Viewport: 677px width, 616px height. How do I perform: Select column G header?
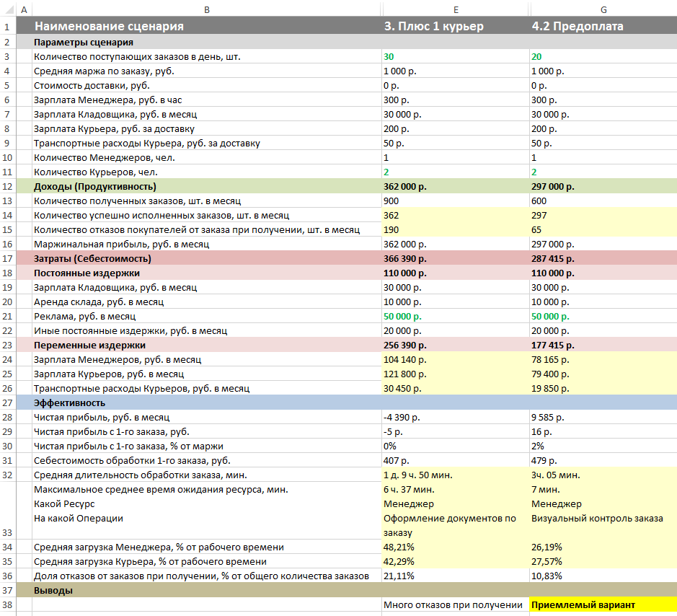coord(603,9)
